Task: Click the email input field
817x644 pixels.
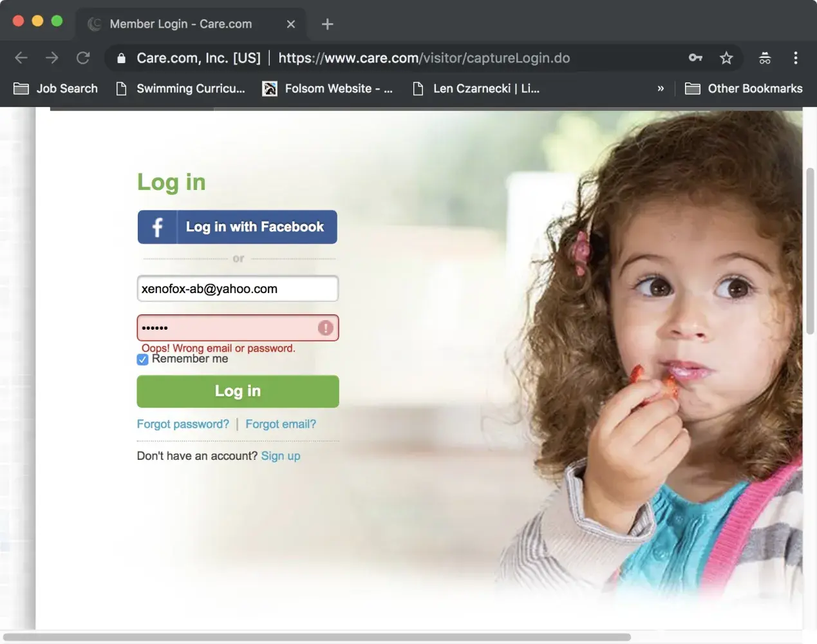Action: 238,289
